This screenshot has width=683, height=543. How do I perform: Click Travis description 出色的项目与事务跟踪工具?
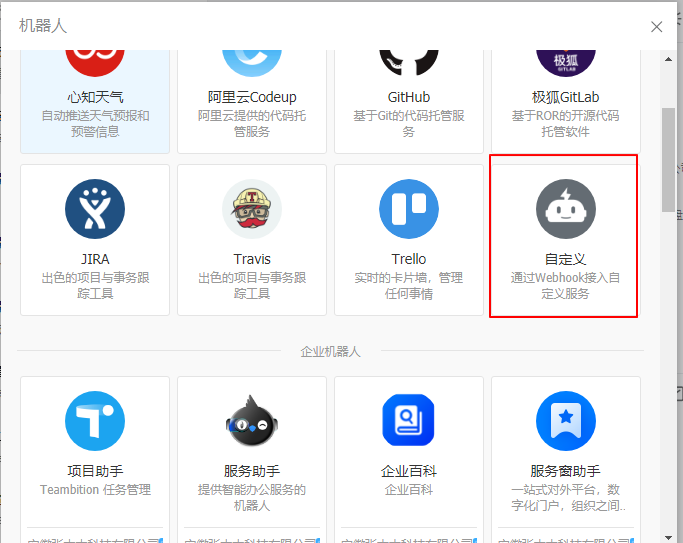(252, 286)
